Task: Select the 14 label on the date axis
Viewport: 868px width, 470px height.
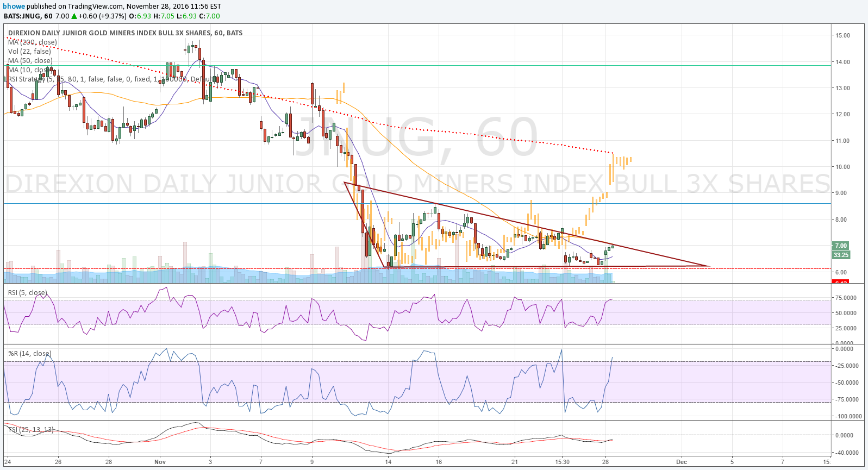Action: tap(388, 462)
